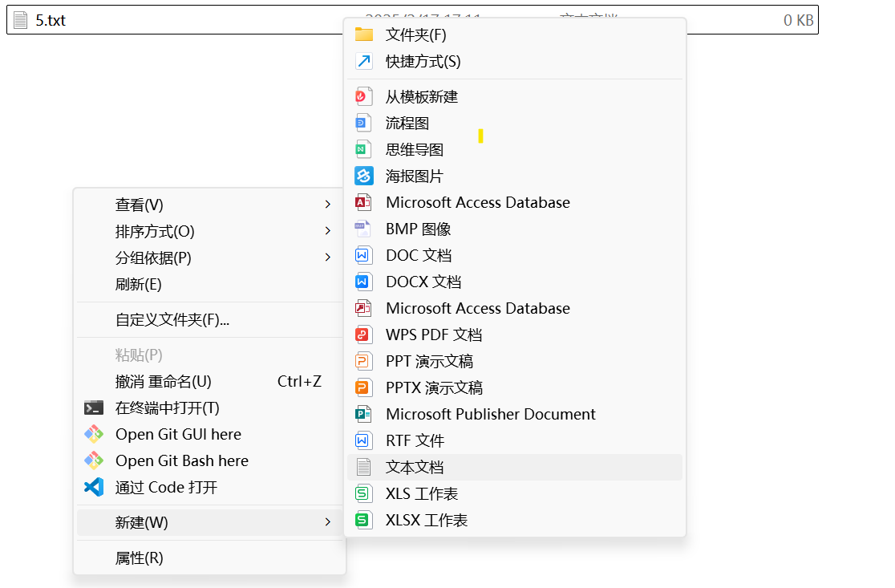
Task: Expand the 排序方式(O) submenu arrow
Action: [327, 232]
